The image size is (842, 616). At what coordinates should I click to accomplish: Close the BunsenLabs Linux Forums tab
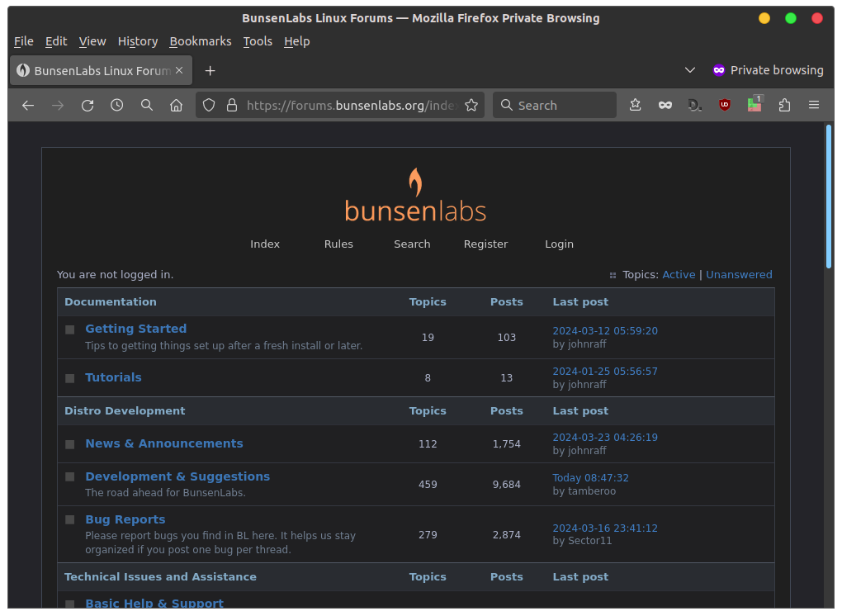pos(179,70)
